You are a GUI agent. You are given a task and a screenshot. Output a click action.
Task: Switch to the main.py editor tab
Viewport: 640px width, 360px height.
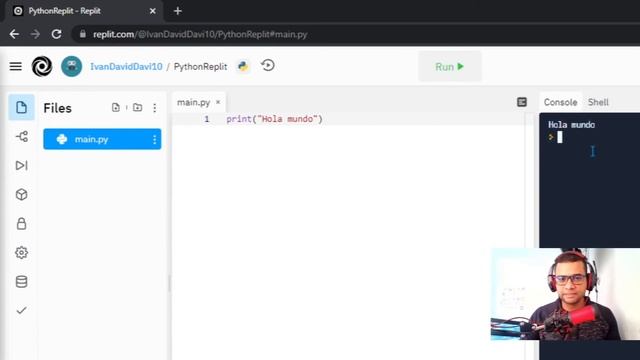193,102
